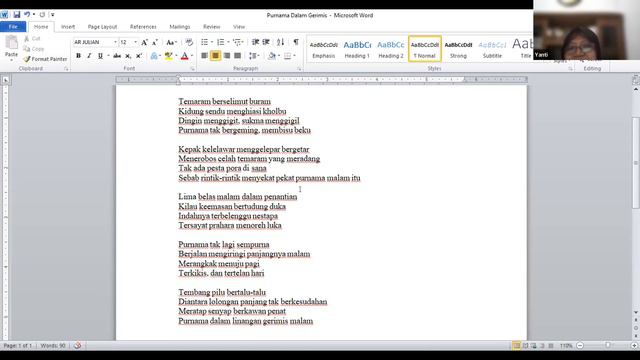Image resolution: width=640 pixels, height=360 pixels.
Task: Click the Multilevel List icon
Action: [237, 42]
